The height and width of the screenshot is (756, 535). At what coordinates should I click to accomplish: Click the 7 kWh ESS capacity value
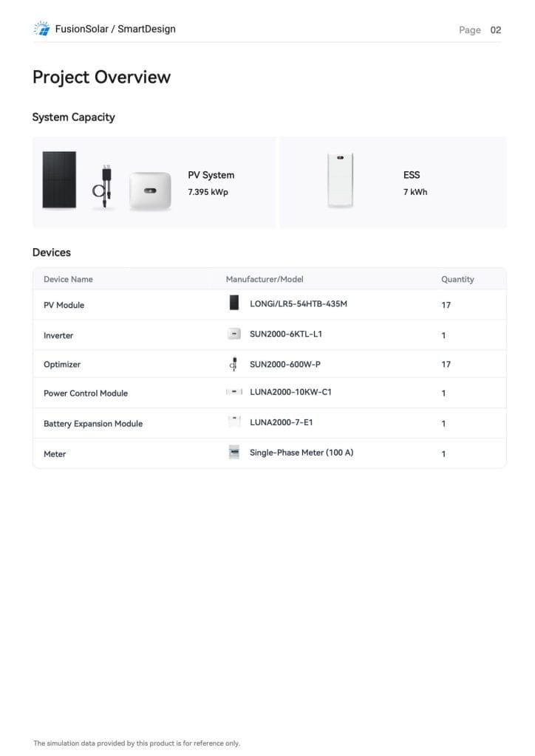tap(415, 192)
